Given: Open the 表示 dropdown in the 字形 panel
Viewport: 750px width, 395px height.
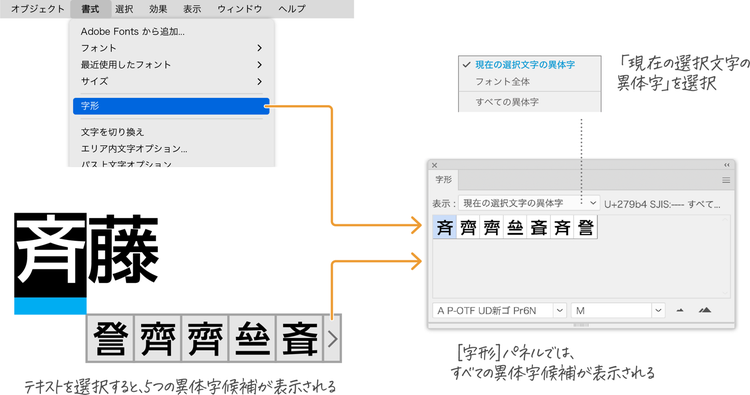Looking at the screenshot, I should 529,203.
